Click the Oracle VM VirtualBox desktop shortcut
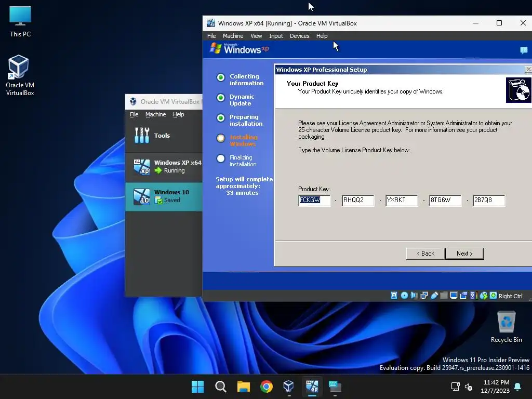The width and height of the screenshot is (532, 399). coord(20,75)
